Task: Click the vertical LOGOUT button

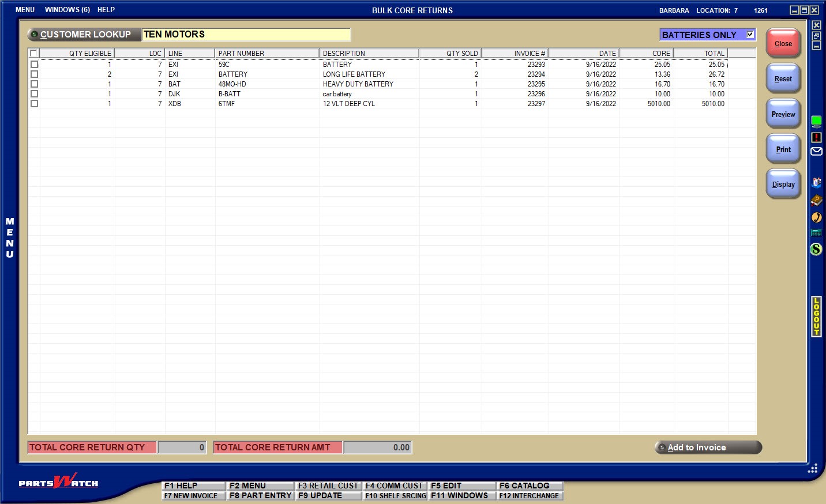Action: 816,316
